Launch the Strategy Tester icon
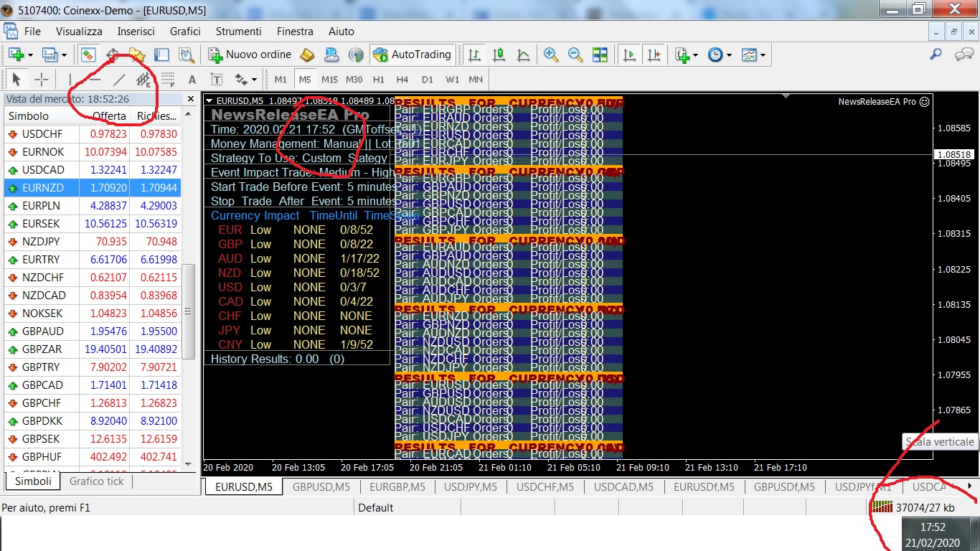 click(x=187, y=55)
